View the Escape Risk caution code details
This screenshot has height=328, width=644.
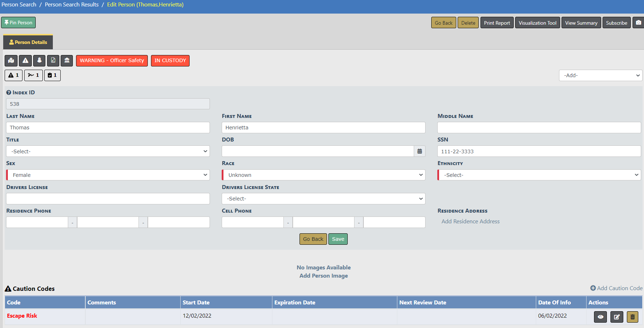[600, 317]
